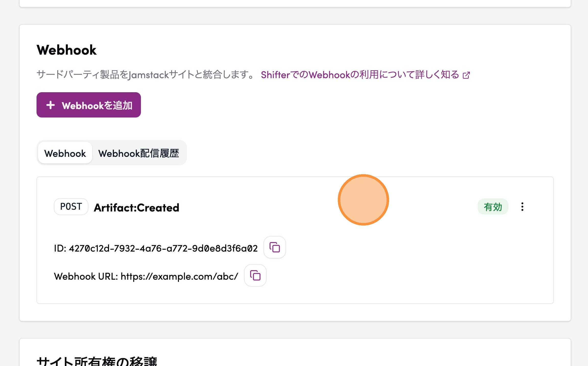588x366 pixels.
Task: Click the Webhook section heading
Action: tap(67, 50)
